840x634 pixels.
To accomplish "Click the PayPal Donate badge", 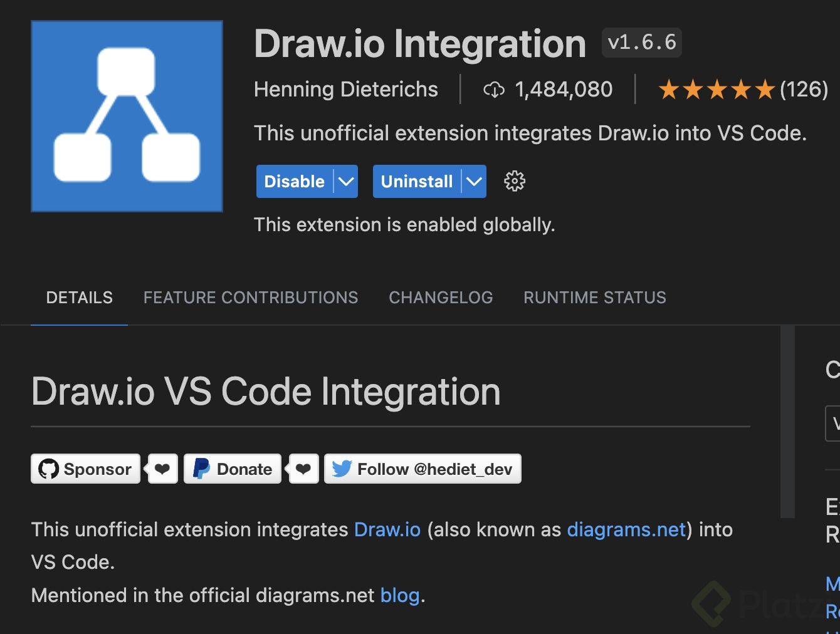I will [233, 469].
